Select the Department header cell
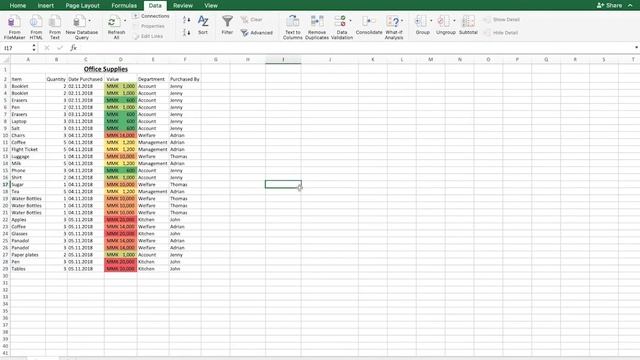This screenshot has width=640, height=360. pyautogui.click(x=153, y=79)
